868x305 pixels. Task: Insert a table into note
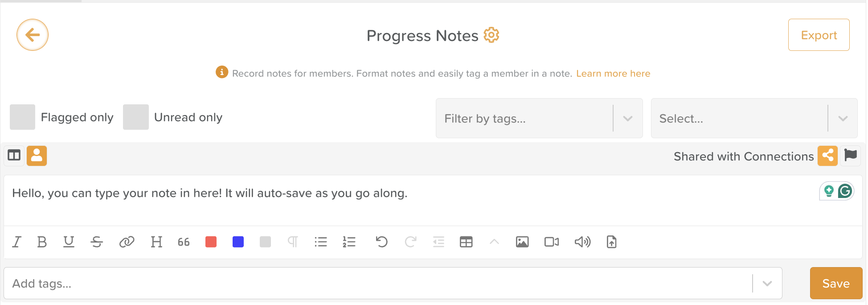point(466,242)
